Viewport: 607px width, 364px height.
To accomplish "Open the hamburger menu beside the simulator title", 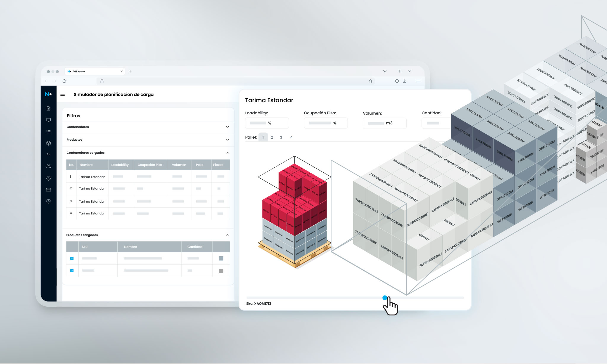I will [63, 94].
